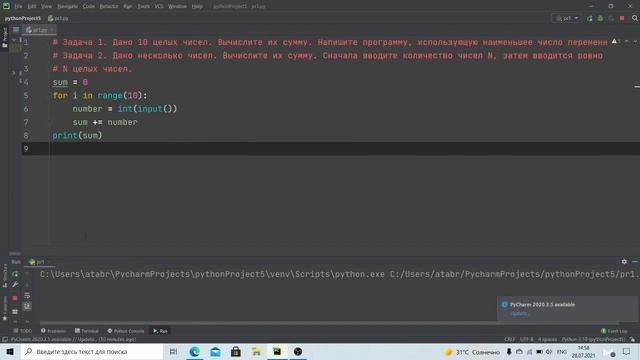Open Microsoft Store from the taskbar

point(236,351)
